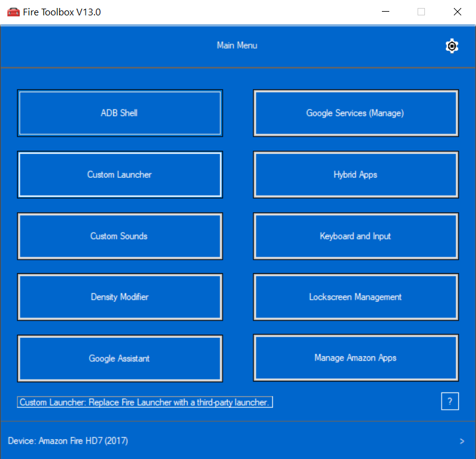Click the question mark help button
476x459 pixels.
(450, 401)
